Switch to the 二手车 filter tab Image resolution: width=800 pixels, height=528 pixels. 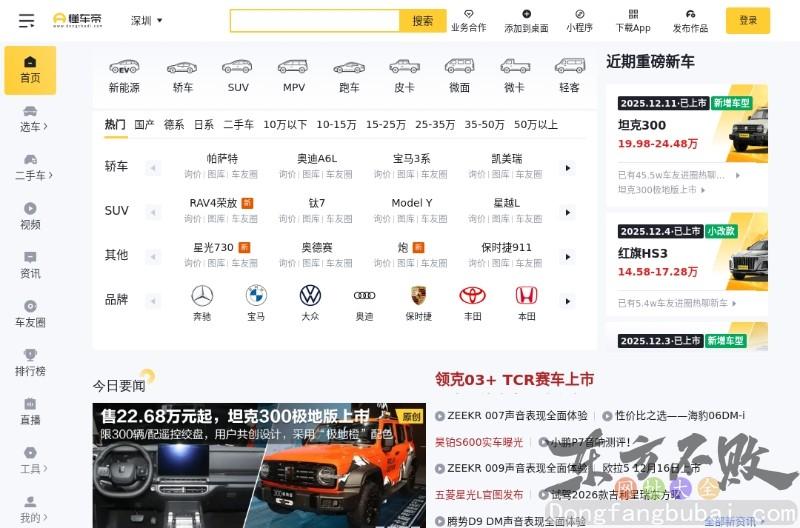pyautogui.click(x=238, y=124)
